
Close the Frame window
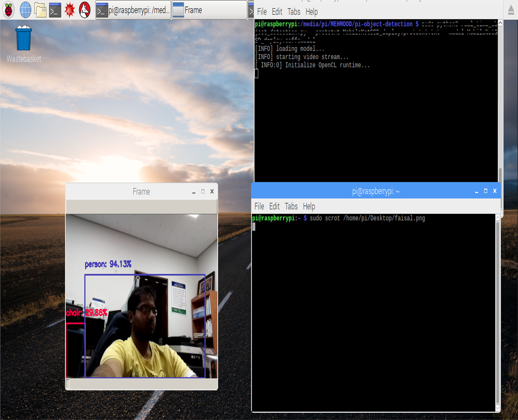click(x=212, y=192)
